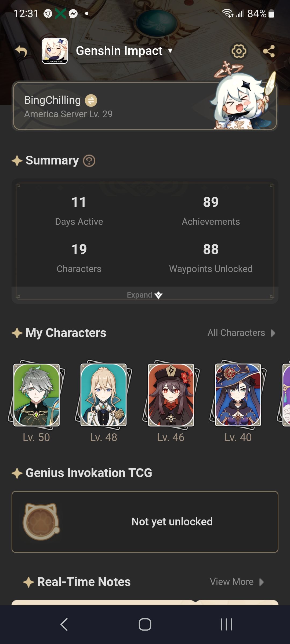Tap the share icon
The height and width of the screenshot is (644, 290).
pos(269,51)
